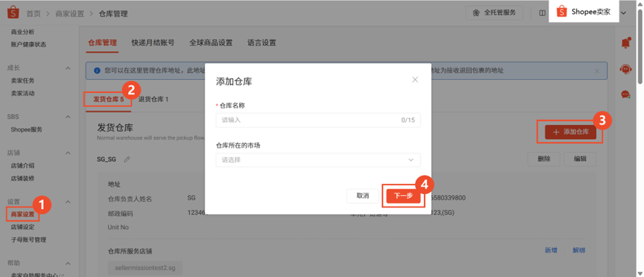Open the account dropdown next to Shopee卖家

(x=623, y=13)
